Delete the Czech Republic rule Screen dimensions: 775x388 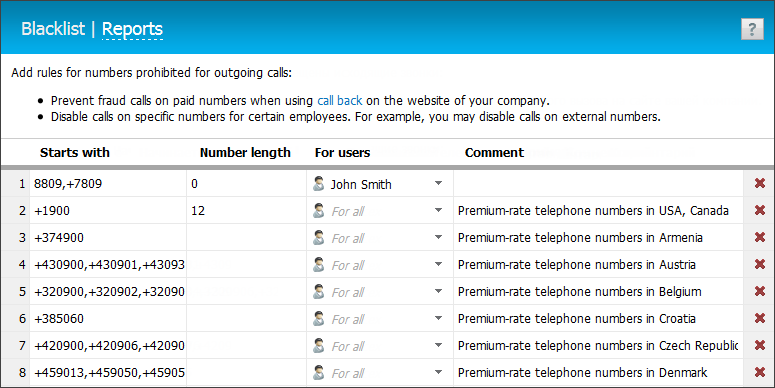[760, 345]
